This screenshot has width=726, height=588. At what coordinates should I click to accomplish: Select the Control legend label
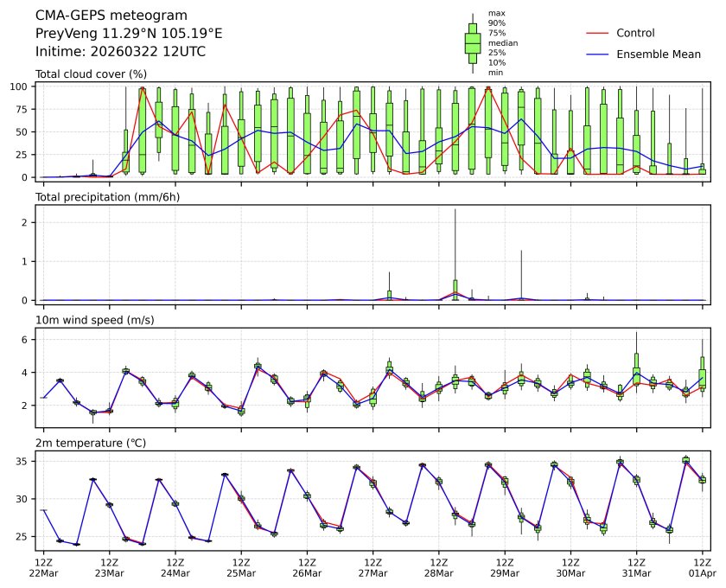coord(635,33)
